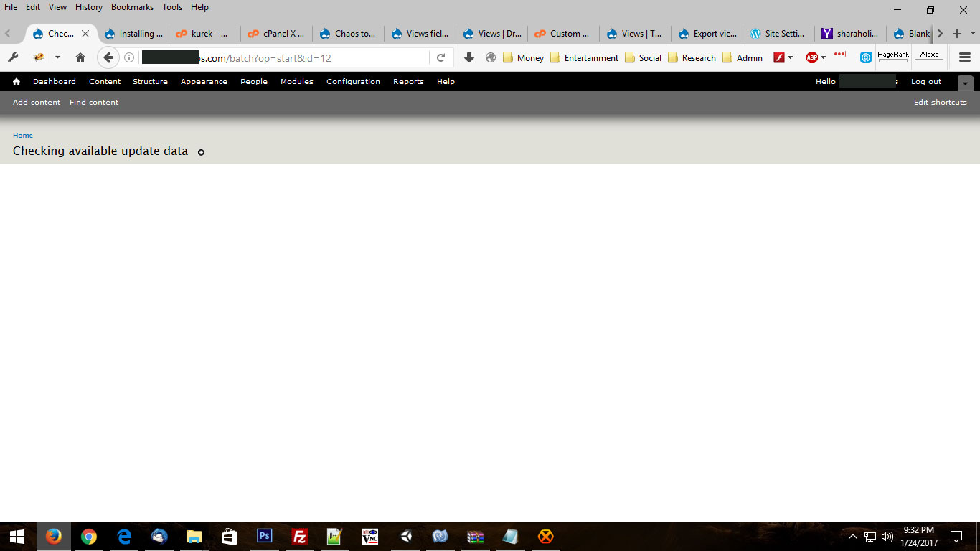Click the Adblock Plus ABP icon
This screenshot has width=980, height=551.
[812, 57]
